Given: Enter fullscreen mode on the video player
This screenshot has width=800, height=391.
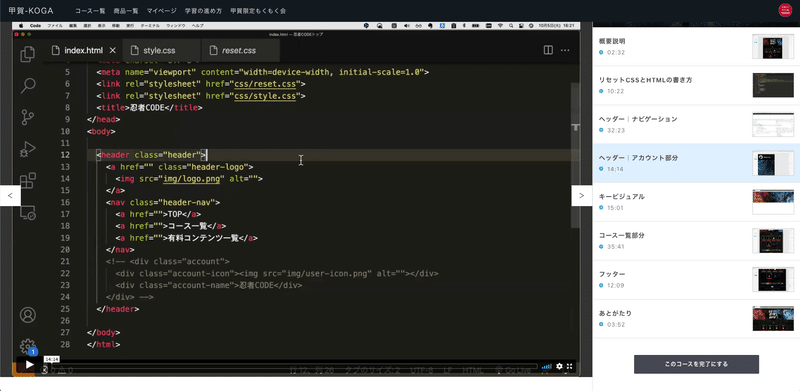Looking at the screenshot, I should point(570,366).
